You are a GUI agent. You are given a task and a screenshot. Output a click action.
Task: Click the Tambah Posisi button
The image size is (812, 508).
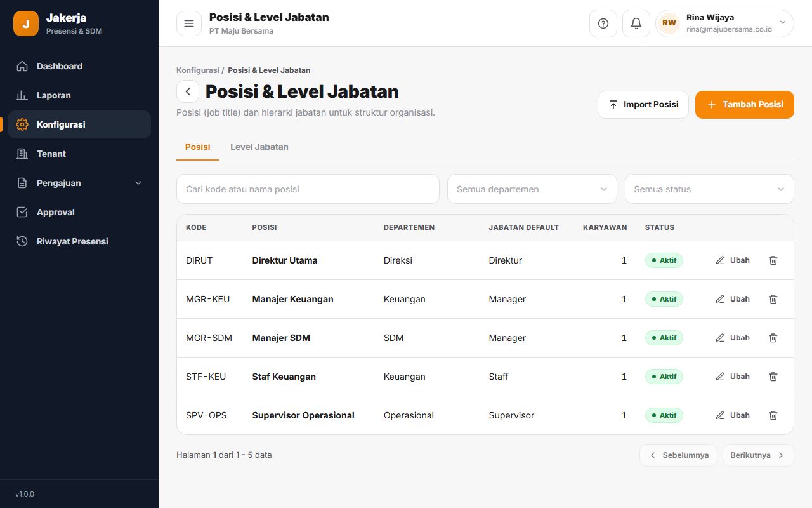[745, 105]
